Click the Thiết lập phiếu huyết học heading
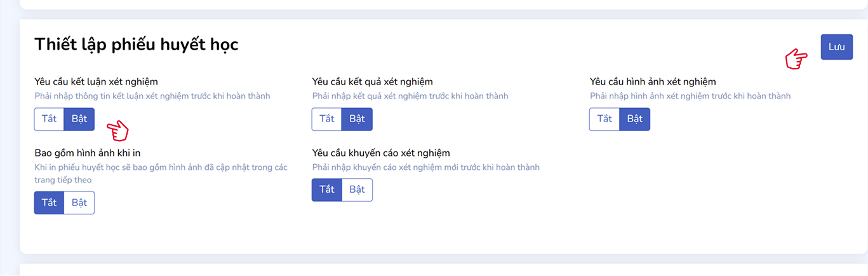 point(137,44)
